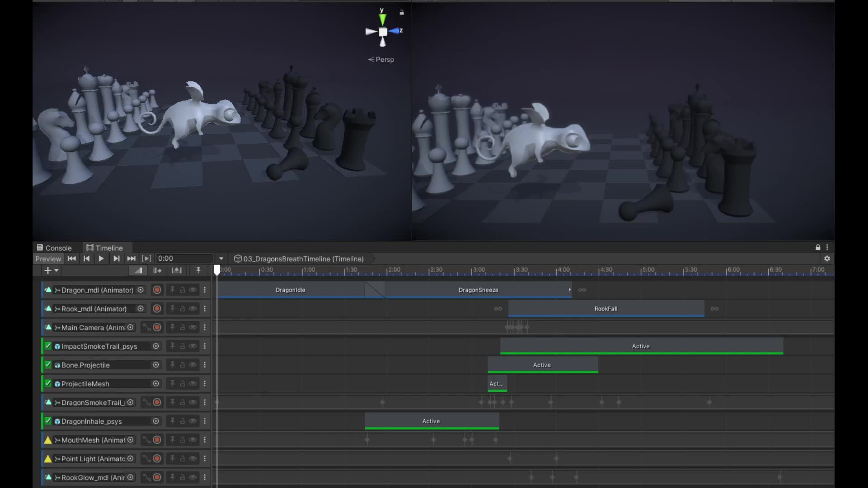Toggle recording on Rook_mdl track
Image resolution: width=868 pixels, height=488 pixels.
click(157, 309)
